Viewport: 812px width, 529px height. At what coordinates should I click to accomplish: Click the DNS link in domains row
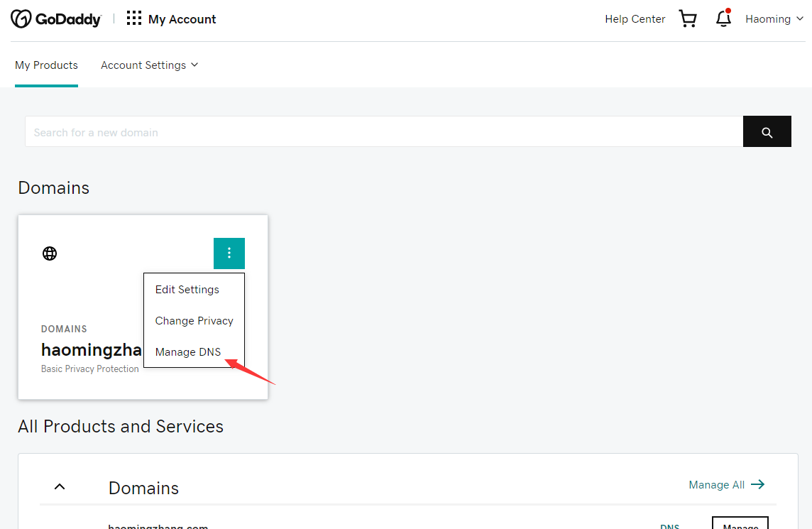669,526
